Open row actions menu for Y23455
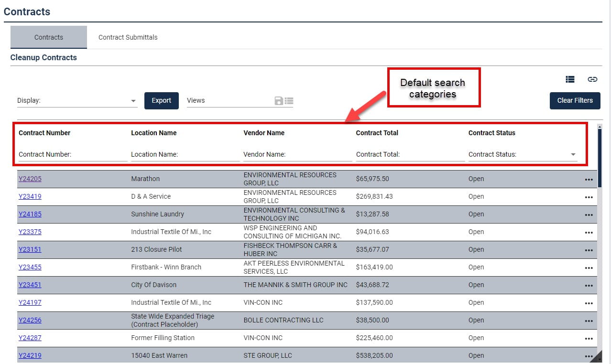 click(x=589, y=268)
